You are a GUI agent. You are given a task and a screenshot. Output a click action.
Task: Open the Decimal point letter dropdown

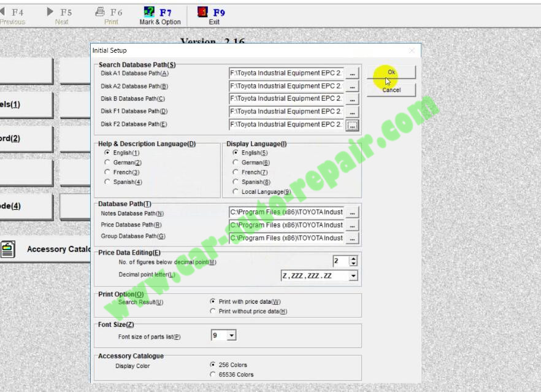point(353,275)
